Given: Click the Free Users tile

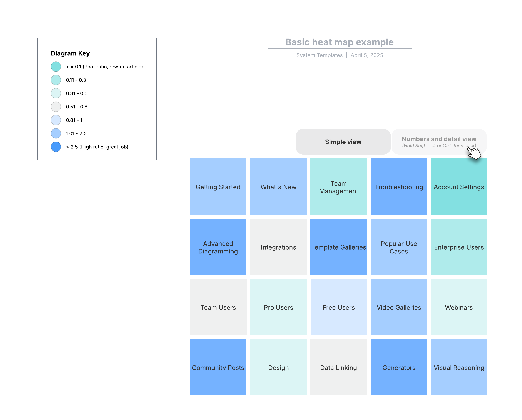Looking at the screenshot, I should coord(338,307).
